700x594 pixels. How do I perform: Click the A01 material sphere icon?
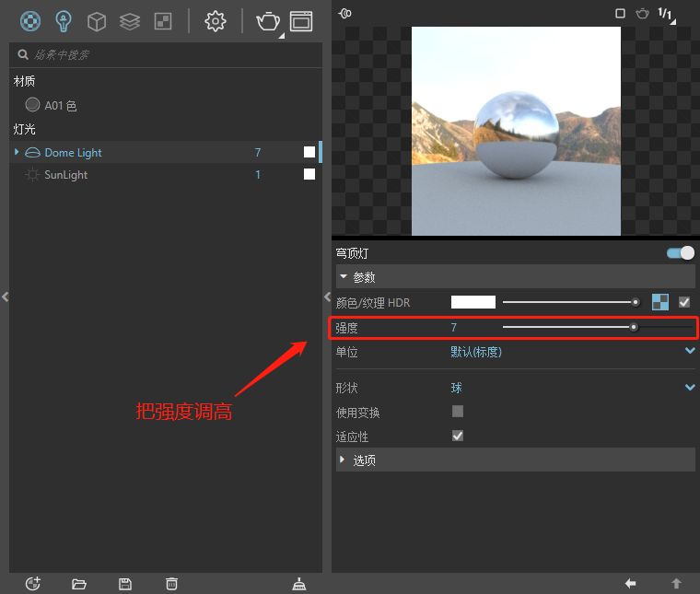pos(32,105)
